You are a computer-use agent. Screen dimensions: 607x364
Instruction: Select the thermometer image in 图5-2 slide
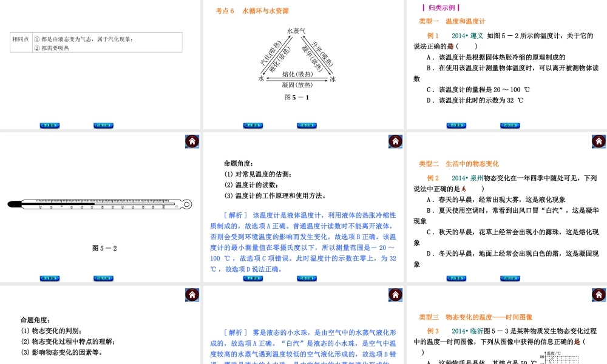(x=100, y=204)
